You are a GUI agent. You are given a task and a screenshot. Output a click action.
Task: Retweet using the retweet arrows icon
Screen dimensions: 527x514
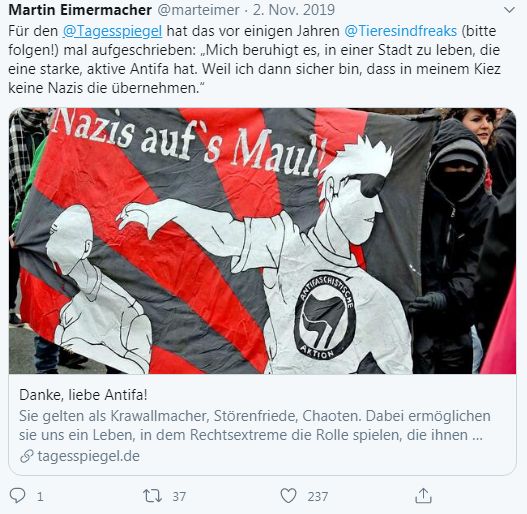152,496
